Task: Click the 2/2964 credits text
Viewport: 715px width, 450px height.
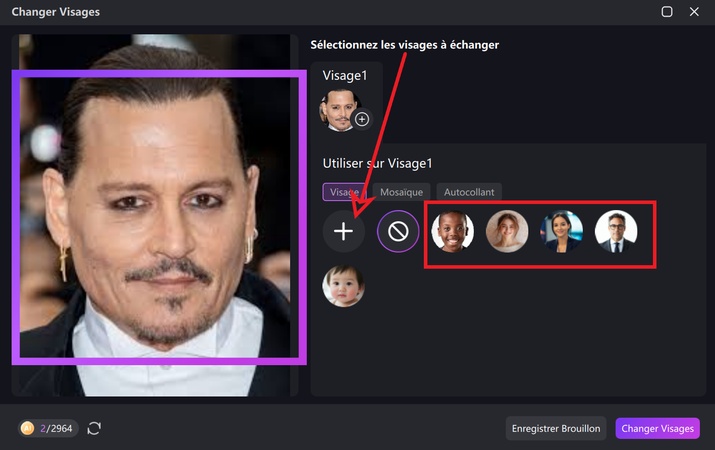Action: 56,429
